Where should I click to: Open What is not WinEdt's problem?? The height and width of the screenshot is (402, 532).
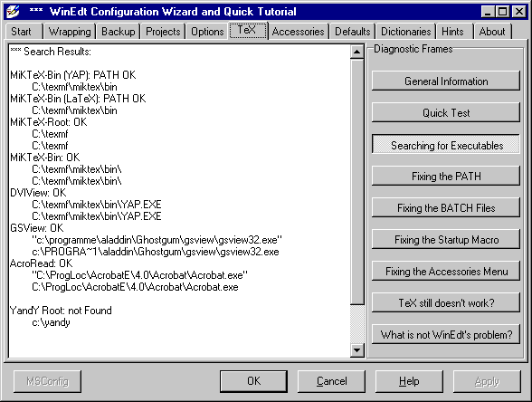tap(446, 335)
